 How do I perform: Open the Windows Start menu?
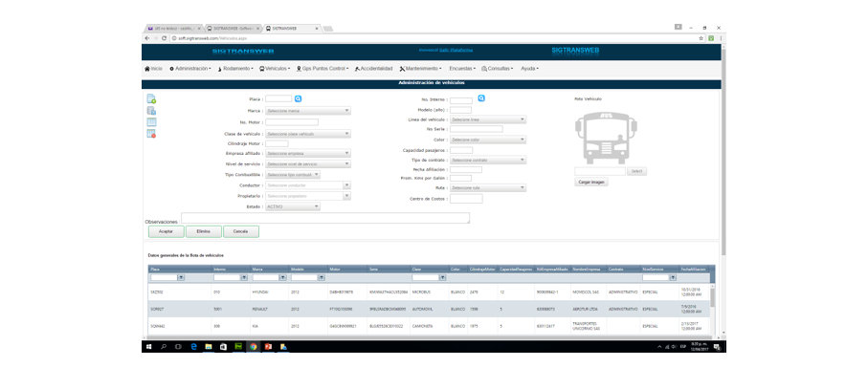tap(149, 347)
